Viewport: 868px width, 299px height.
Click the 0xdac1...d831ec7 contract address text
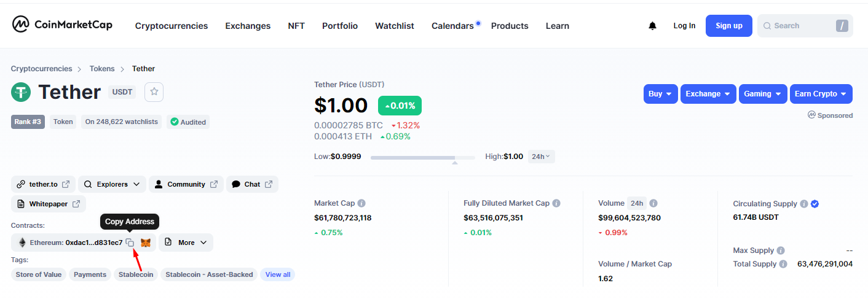click(94, 243)
